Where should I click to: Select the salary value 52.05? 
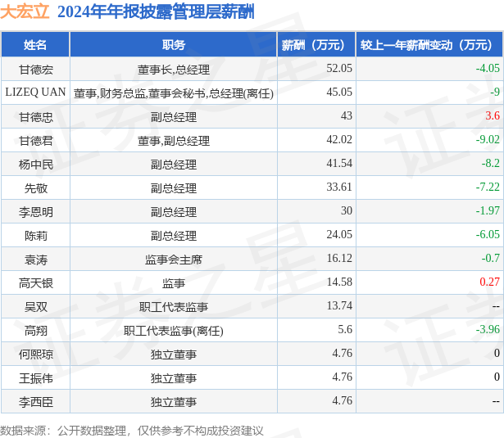pyautogui.click(x=339, y=68)
